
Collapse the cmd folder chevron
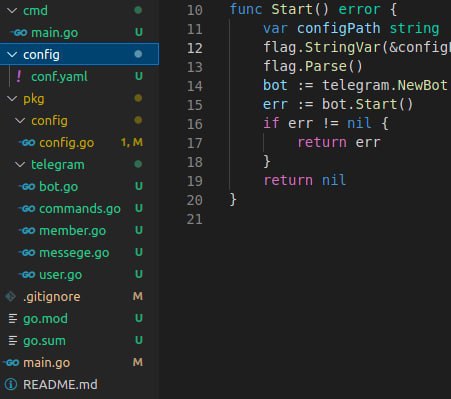[x=12, y=11]
